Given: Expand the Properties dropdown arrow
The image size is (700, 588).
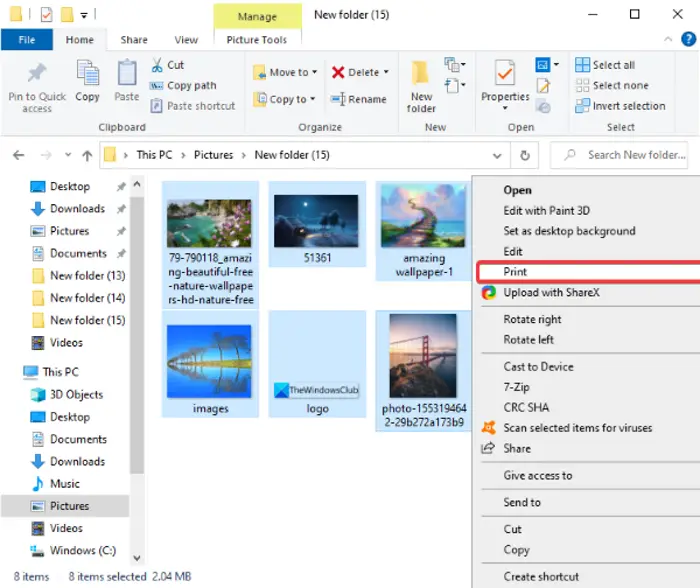Looking at the screenshot, I should [x=505, y=108].
